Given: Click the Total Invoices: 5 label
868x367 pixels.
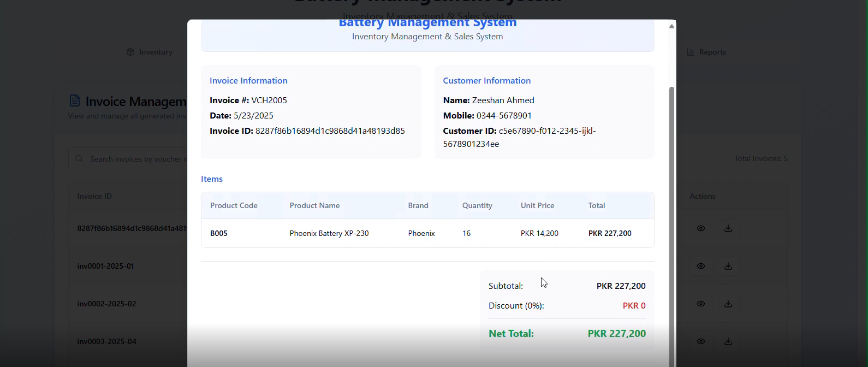Looking at the screenshot, I should click(x=761, y=159).
